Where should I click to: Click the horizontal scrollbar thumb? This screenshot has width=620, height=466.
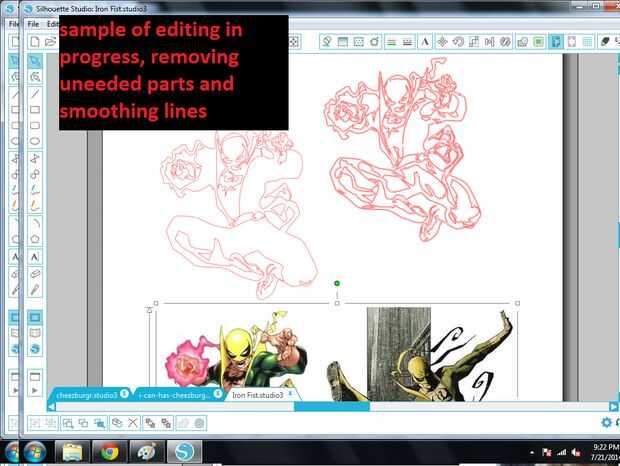point(332,406)
